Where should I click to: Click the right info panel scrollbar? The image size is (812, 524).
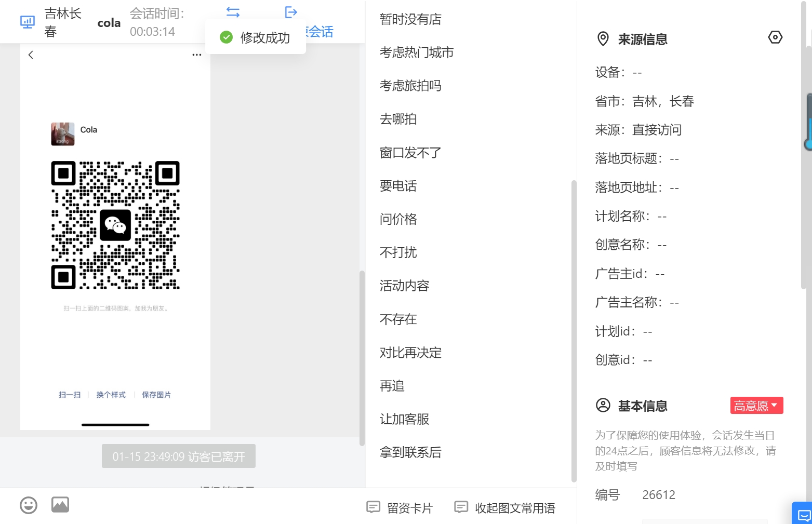click(804, 144)
